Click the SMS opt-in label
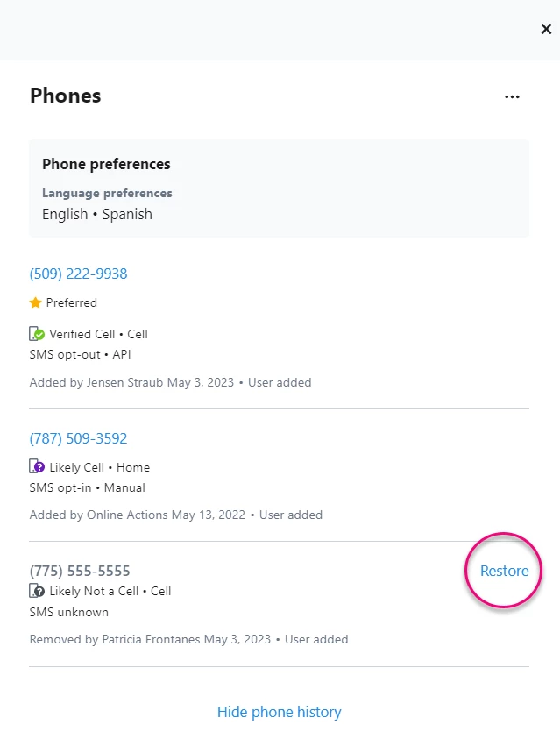 pos(54,487)
